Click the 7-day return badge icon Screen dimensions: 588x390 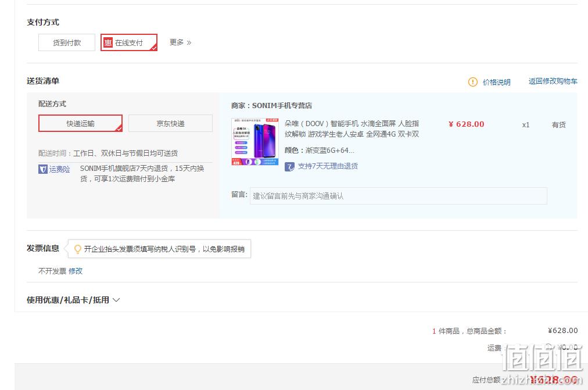pos(289,166)
